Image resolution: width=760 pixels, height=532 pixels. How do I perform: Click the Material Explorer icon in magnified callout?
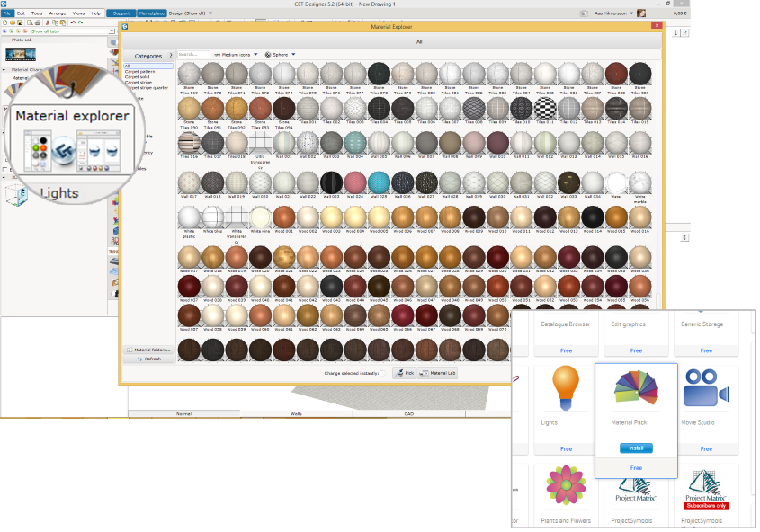[x=73, y=151]
